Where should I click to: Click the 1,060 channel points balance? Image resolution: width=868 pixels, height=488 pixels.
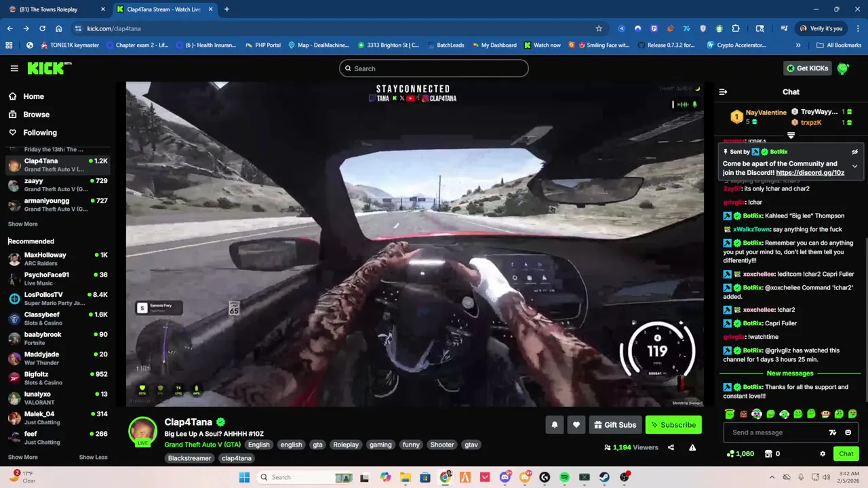(740, 453)
